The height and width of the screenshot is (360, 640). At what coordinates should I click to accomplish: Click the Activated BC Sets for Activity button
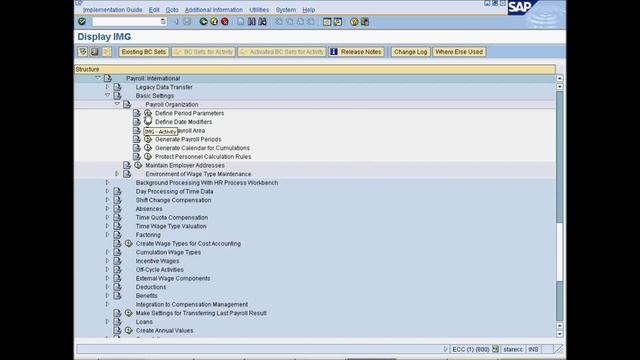pos(282,52)
